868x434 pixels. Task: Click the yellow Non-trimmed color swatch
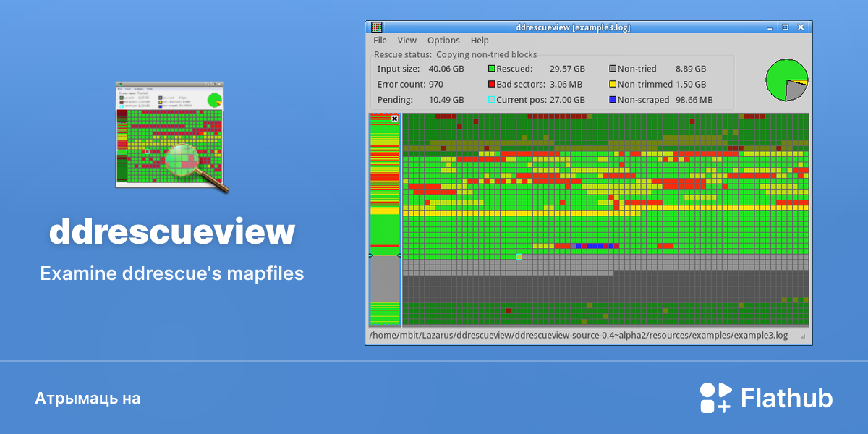[613, 84]
